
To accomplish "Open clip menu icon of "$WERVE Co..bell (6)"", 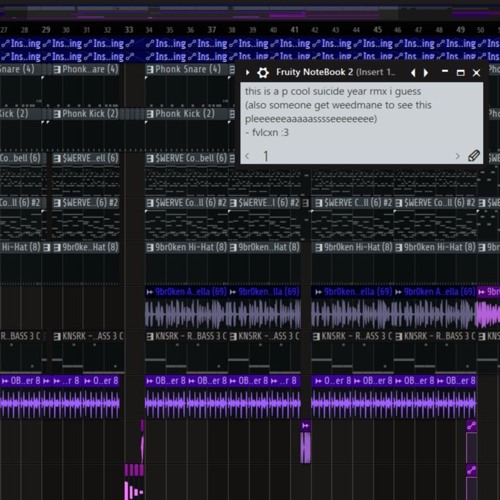I will (x=150, y=158).
